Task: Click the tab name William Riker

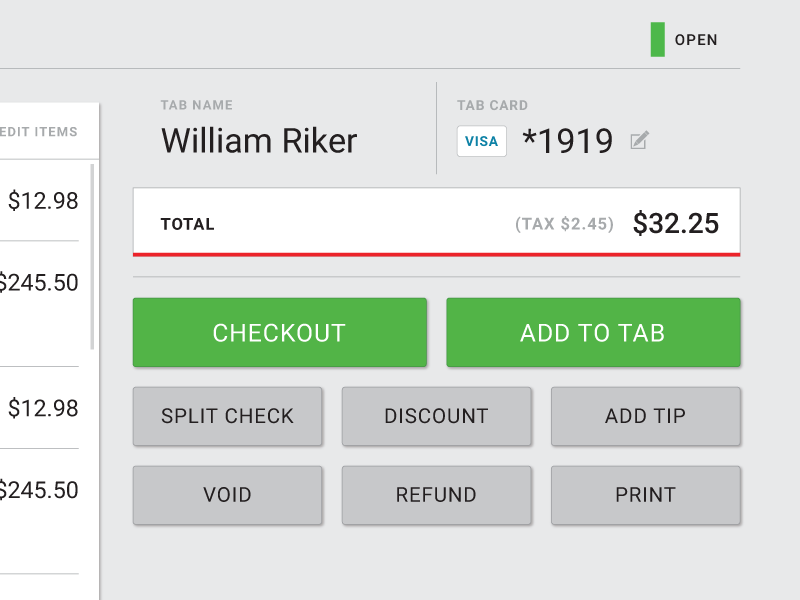Action: tap(259, 141)
